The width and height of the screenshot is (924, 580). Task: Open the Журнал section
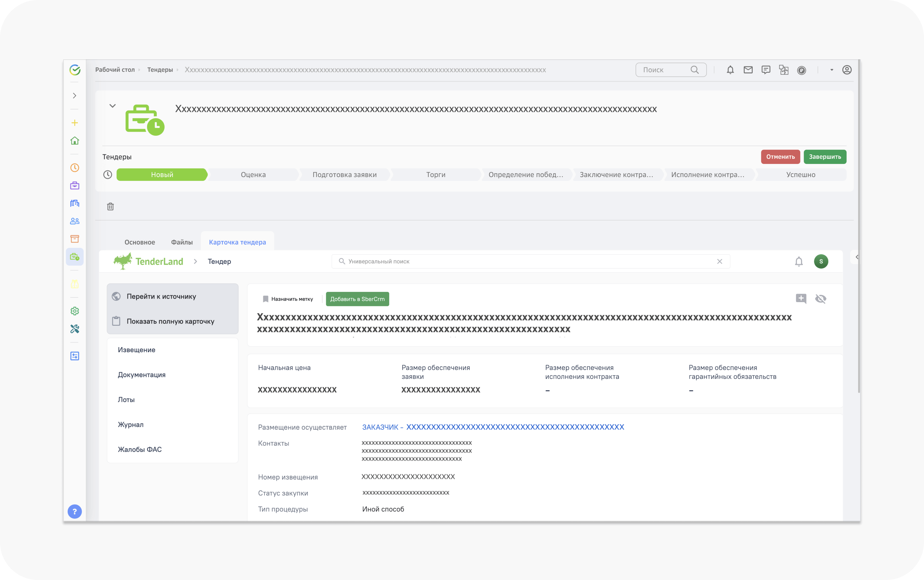130,425
